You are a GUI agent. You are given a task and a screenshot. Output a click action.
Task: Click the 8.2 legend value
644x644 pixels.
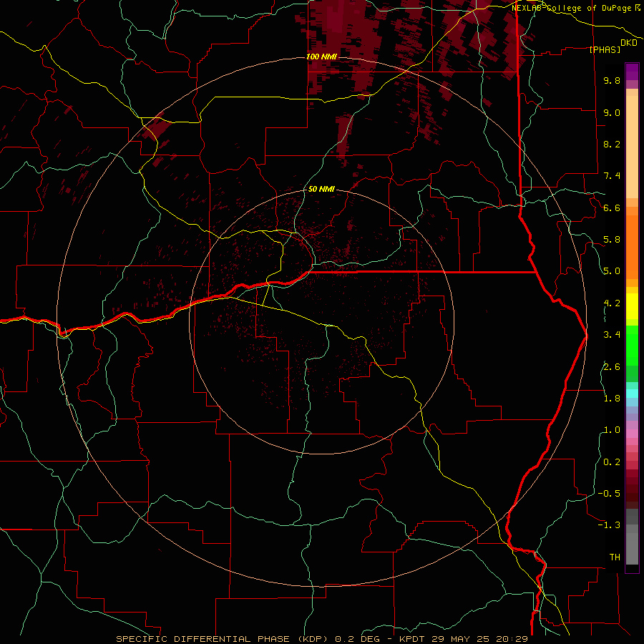tap(612, 144)
